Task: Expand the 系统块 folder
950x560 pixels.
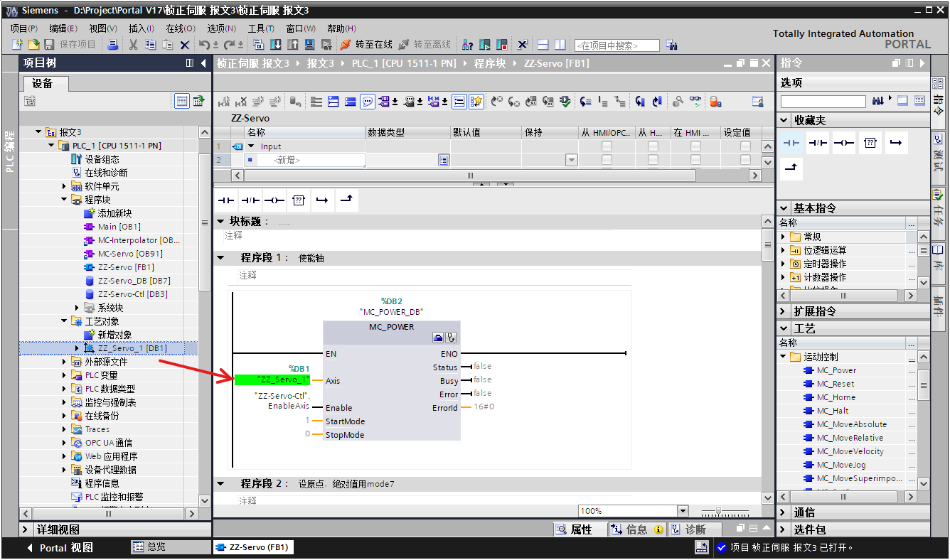Action: coord(77,308)
